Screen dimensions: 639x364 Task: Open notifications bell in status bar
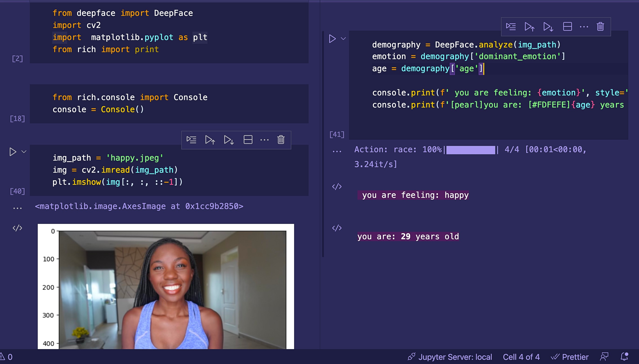(624, 357)
